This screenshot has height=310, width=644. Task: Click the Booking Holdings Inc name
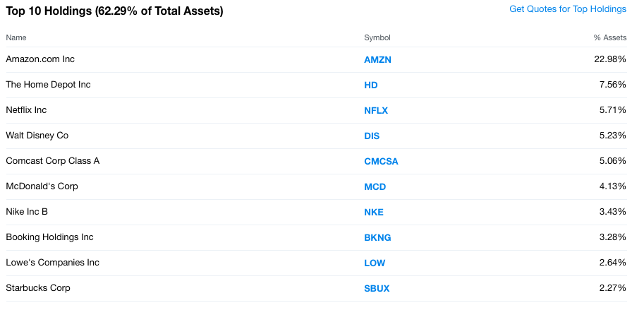pyautogui.click(x=49, y=237)
